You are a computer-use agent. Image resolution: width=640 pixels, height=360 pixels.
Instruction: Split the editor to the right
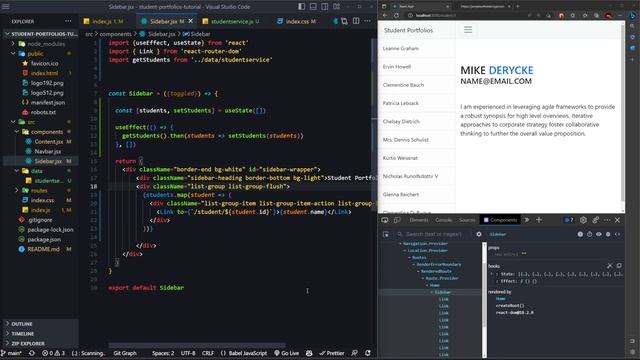356,21
